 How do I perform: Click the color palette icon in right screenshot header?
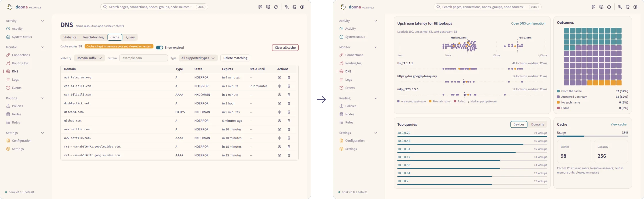point(628,7)
